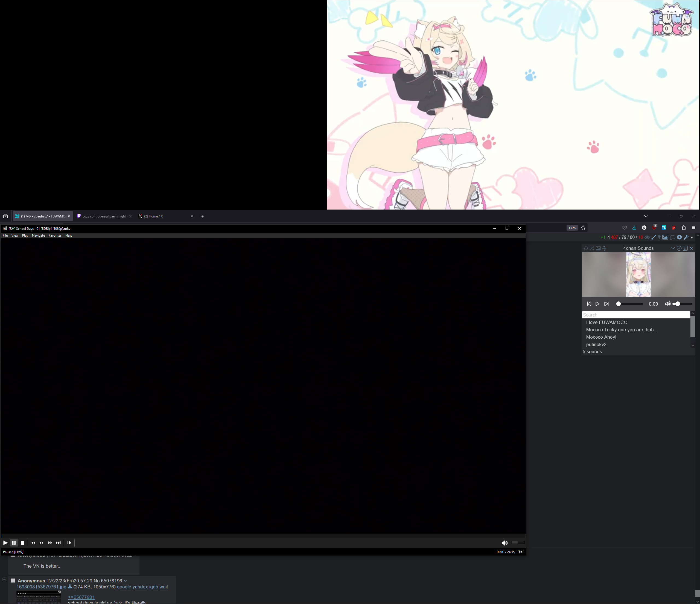Toggle shuffle in 4chan Sounds
Viewport: 700px width, 604px height.
coord(592,248)
